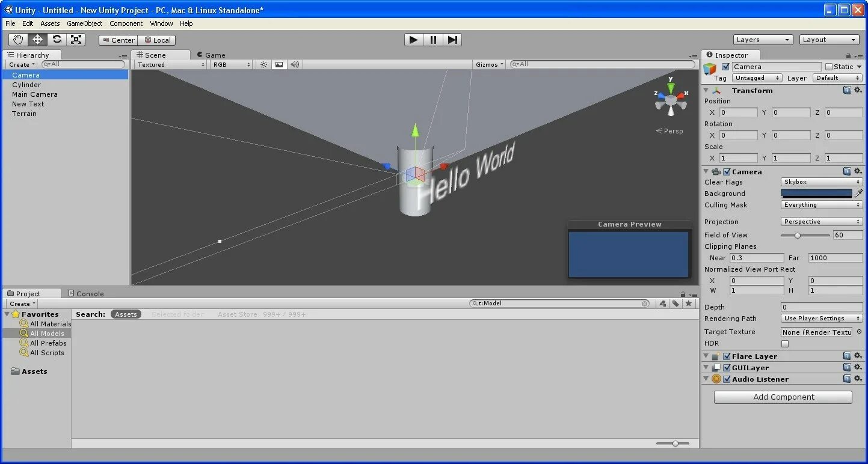This screenshot has height=464, width=868.
Task: Disable the Audio Listener component checkbox
Action: pos(727,379)
